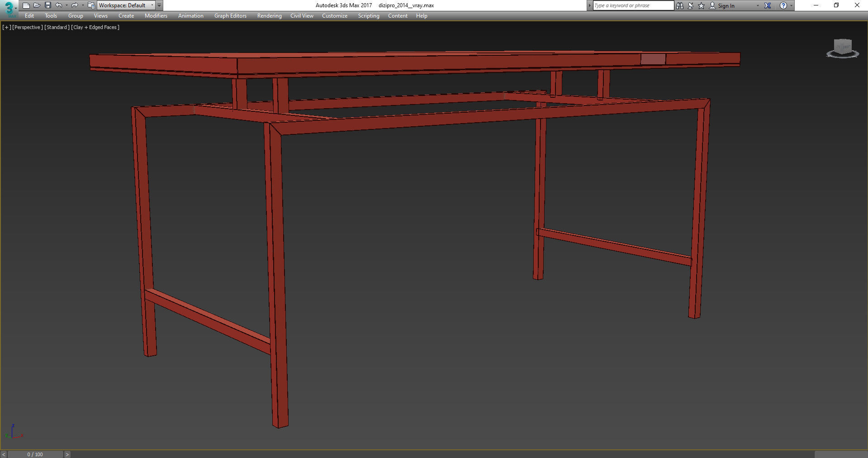
Task: Open the Create menu
Action: [x=126, y=16]
